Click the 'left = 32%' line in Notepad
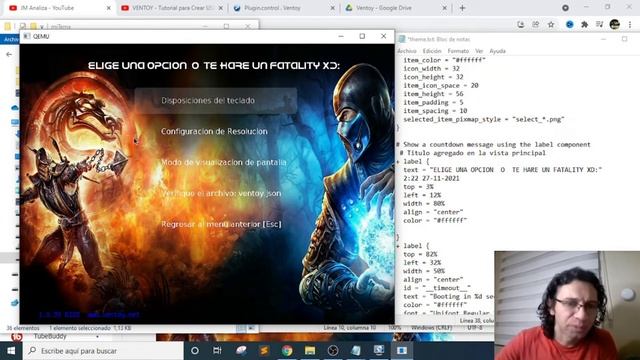Screen dimensions: 640x360 tap(422, 262)
